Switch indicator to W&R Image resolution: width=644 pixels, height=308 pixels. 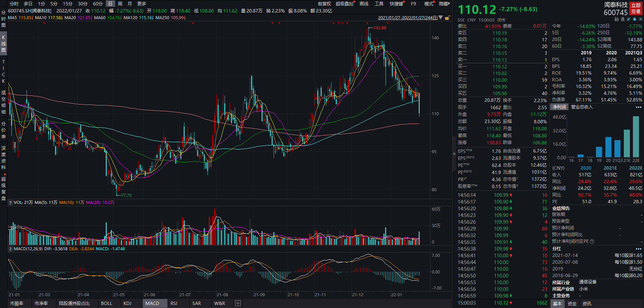[220, 303]
